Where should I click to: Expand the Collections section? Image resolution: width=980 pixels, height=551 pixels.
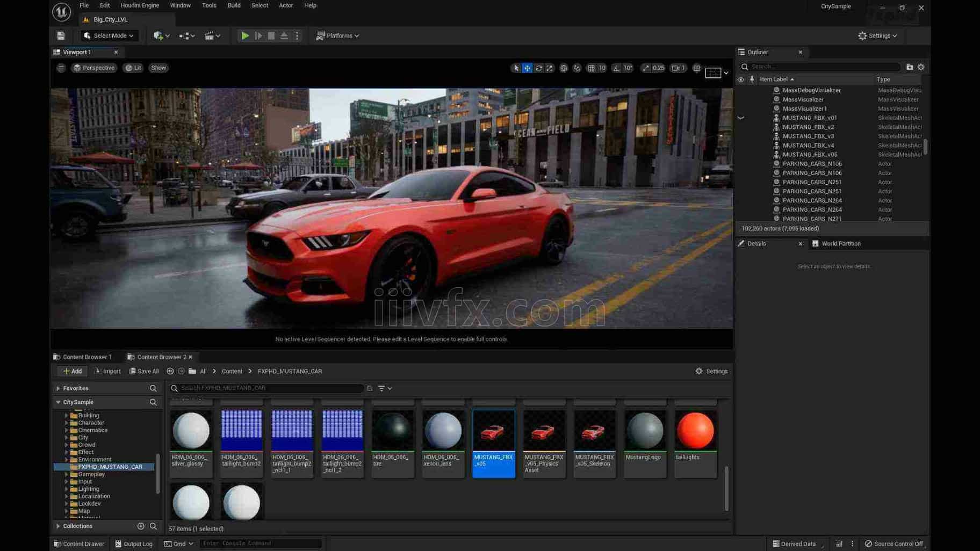[x=58, y=526]
